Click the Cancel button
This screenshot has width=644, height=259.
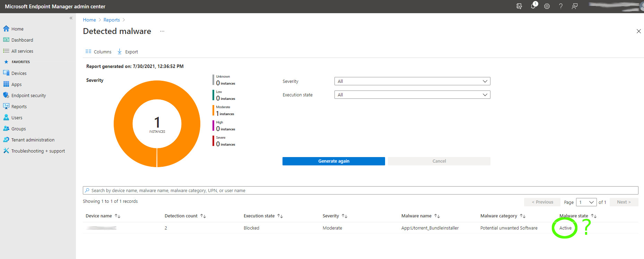click(439, 161)
